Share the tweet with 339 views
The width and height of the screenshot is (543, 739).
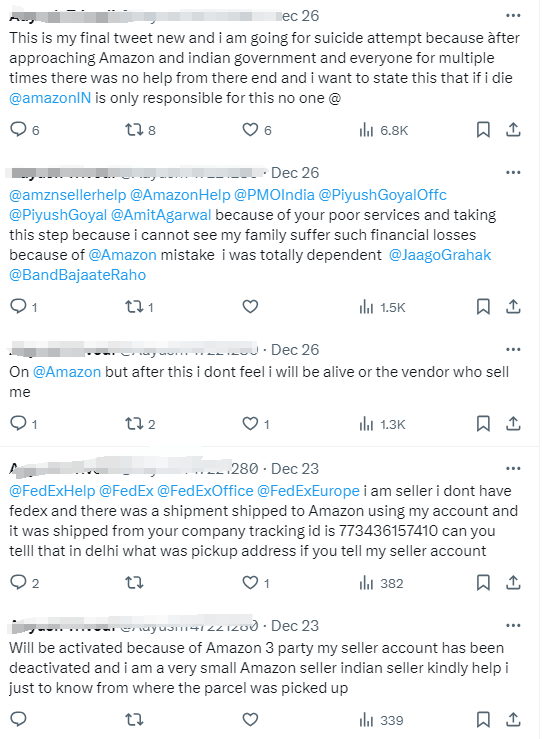tap(513, 719)
